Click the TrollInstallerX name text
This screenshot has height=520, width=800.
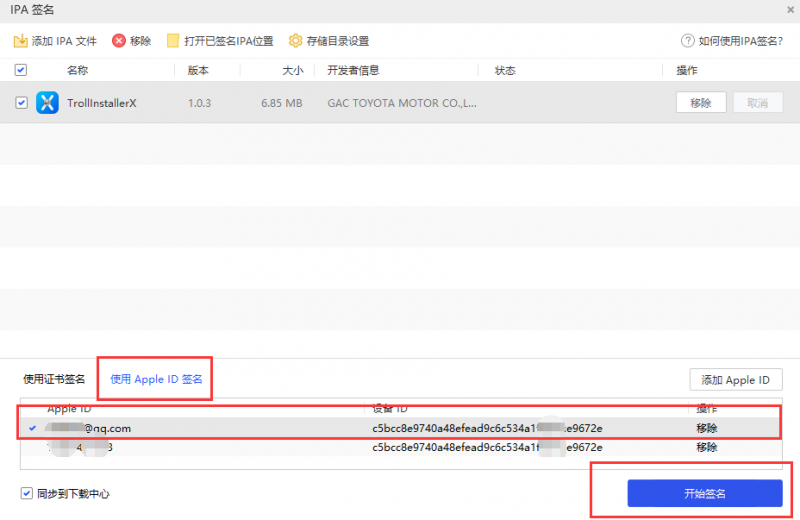[102, 103]
